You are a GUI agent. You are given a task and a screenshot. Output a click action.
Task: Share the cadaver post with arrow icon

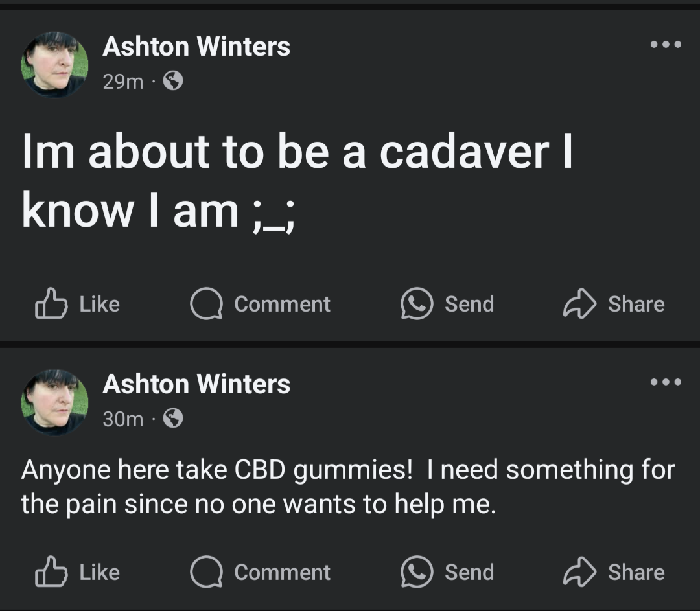pyautogui.click(x=614, y=304)
